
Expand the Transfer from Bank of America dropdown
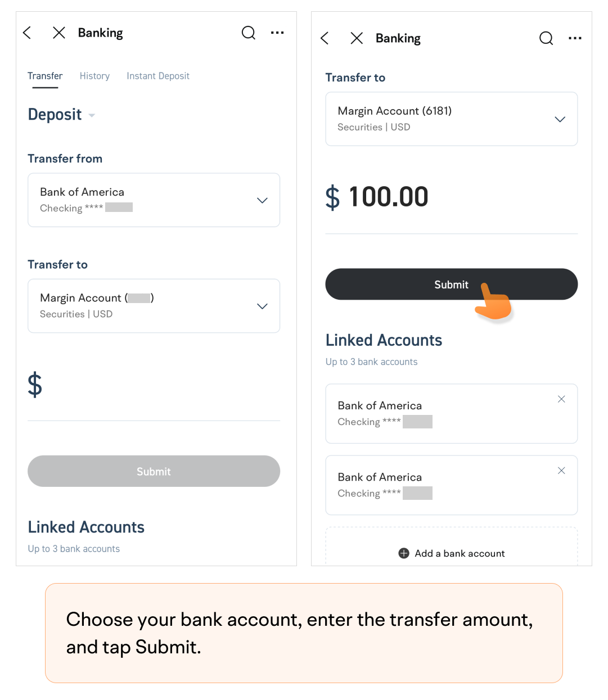tap(154, 200)
